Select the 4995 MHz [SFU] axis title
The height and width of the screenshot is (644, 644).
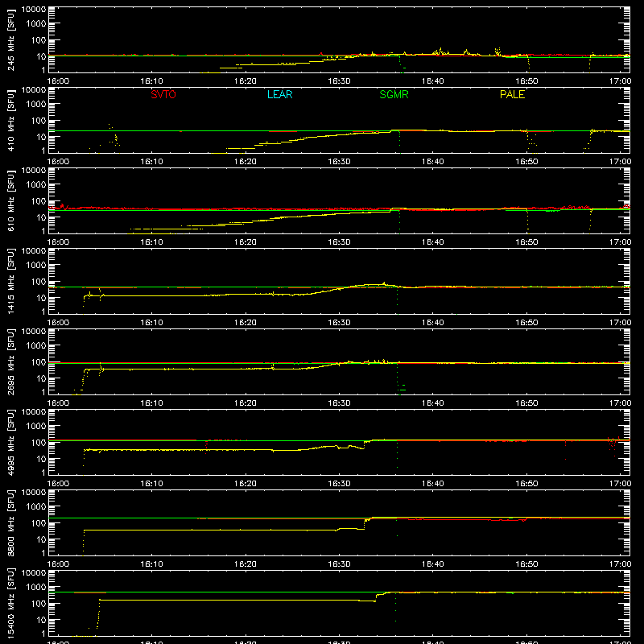coord(10,442)
